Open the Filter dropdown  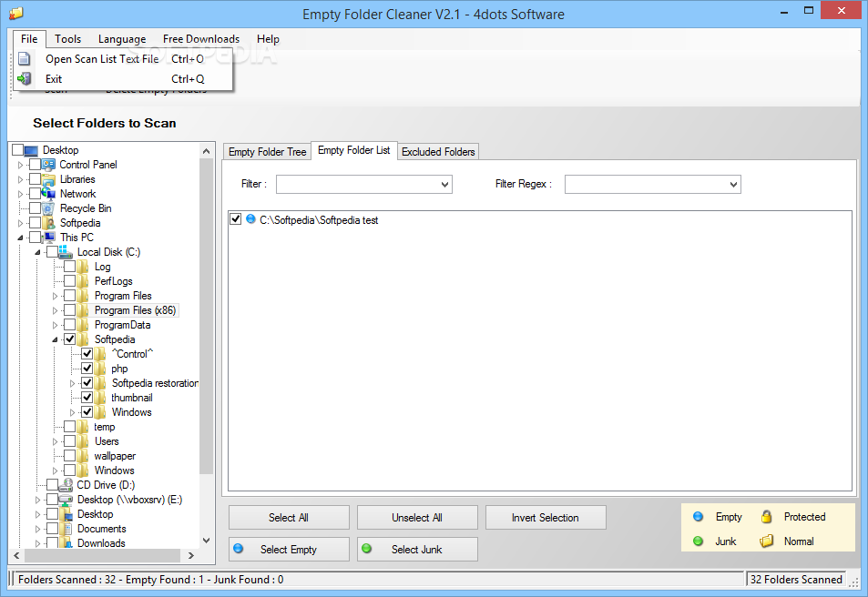coord(444,184)
